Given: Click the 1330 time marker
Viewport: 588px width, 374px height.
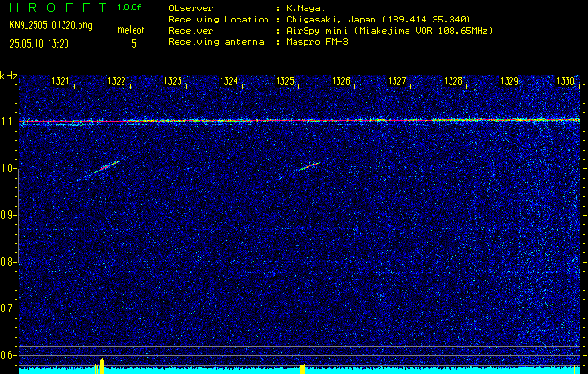Looking at the screenshot, I should 566,81.
